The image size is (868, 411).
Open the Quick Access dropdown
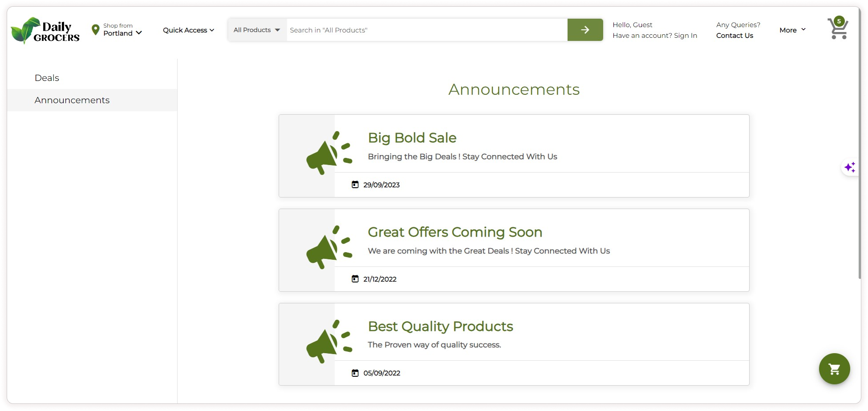coord(188,30)
